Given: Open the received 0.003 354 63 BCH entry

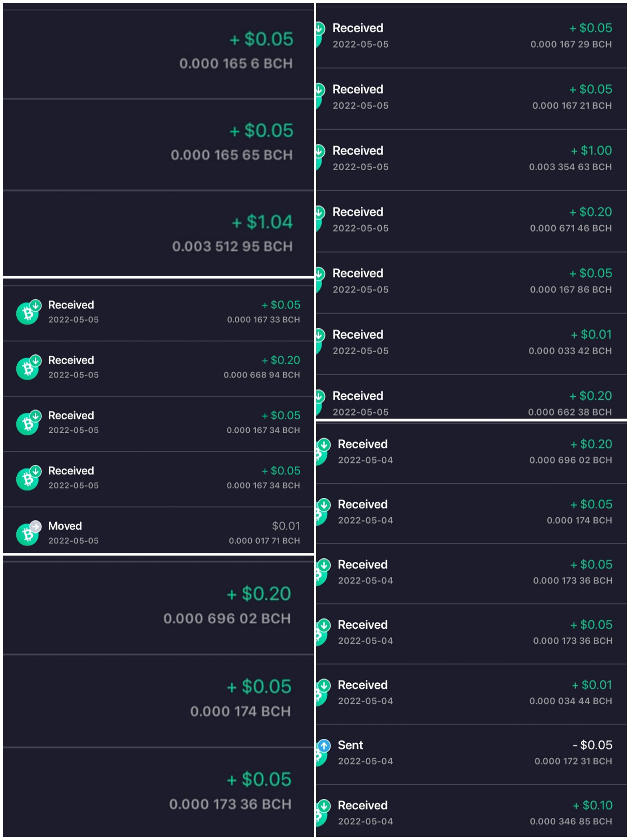Looking at the screenshot, I should 471,160.
